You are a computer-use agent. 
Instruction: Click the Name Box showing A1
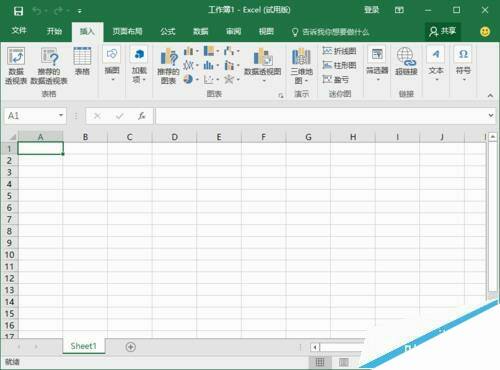click(x=31, y=116)
